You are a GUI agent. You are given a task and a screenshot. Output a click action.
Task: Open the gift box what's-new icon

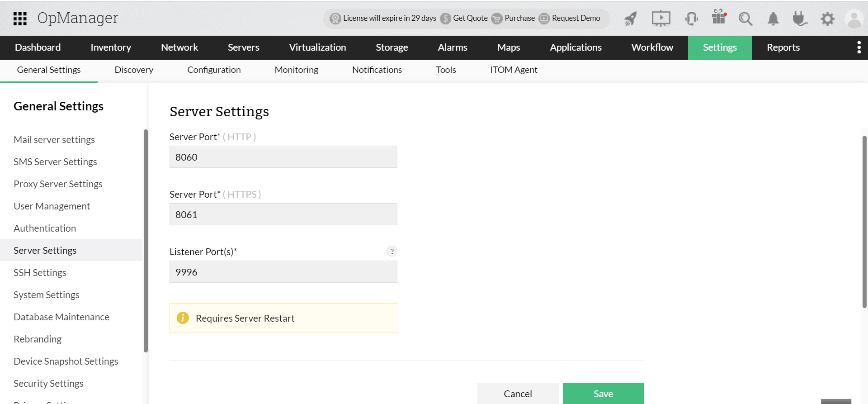(x=719, y=17)
